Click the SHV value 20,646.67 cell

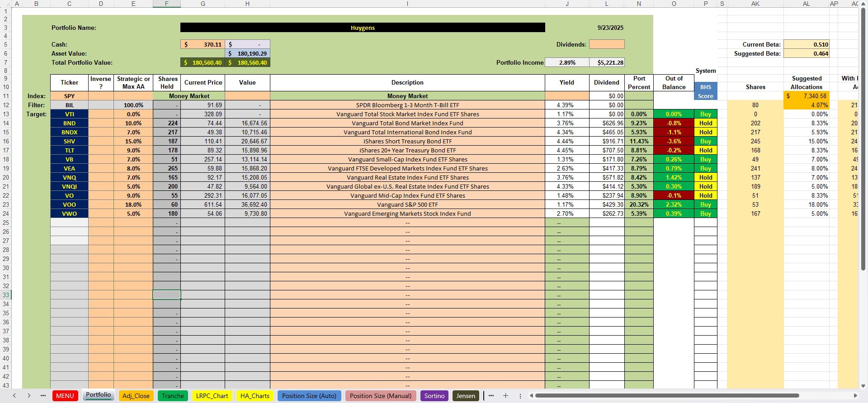click(247, 141)
